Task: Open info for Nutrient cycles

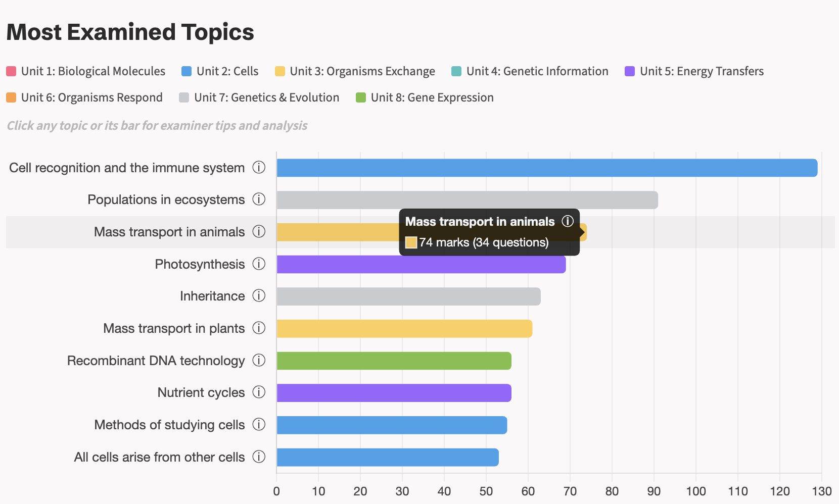Action: (259, 392)
